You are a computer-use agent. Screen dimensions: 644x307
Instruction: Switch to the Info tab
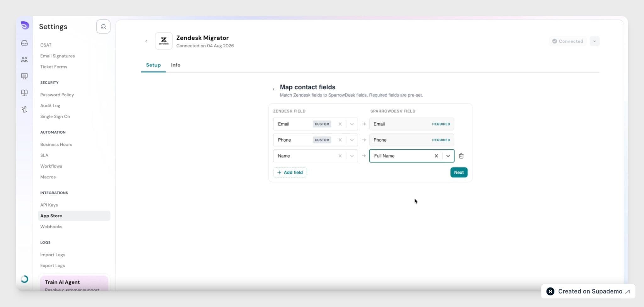(x=176, y=65)
